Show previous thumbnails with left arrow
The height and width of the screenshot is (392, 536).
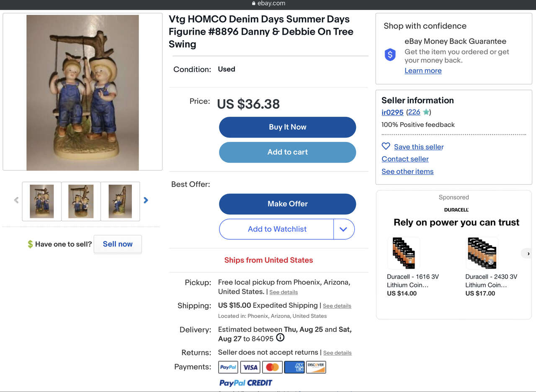[16, 200]
